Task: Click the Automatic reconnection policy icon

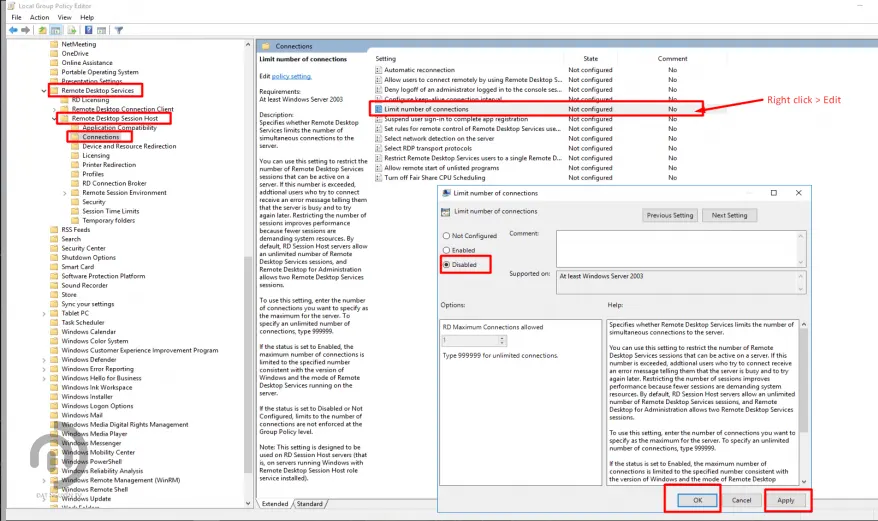Action: tap(379, 70)
